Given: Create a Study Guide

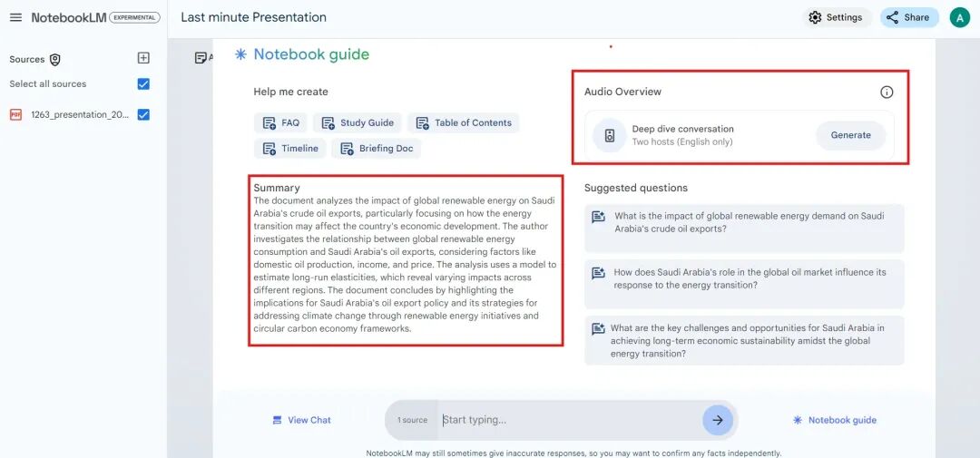Looking at the screenshot, I should click(x=358, y=123).
